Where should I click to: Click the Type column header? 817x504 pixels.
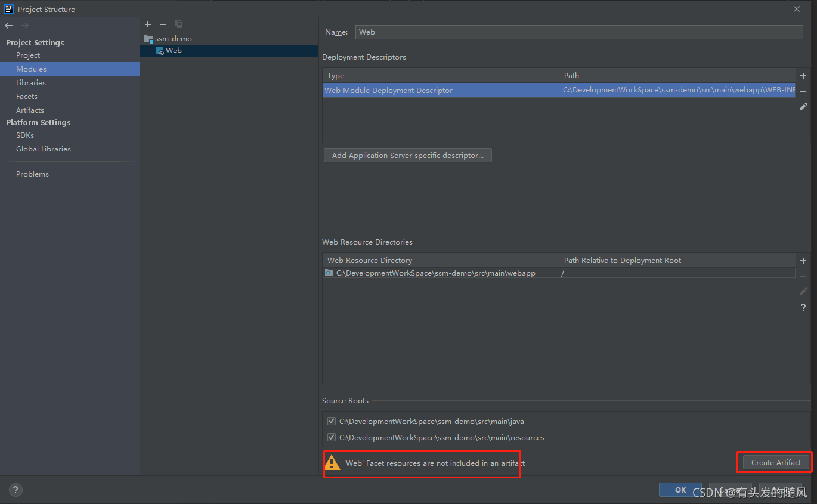(x=441, y=76)
